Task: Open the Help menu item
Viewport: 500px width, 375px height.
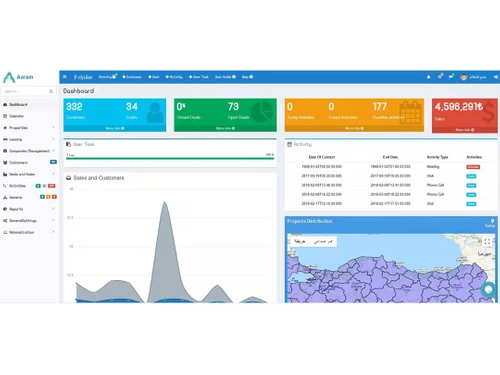Action: point(247,77)
